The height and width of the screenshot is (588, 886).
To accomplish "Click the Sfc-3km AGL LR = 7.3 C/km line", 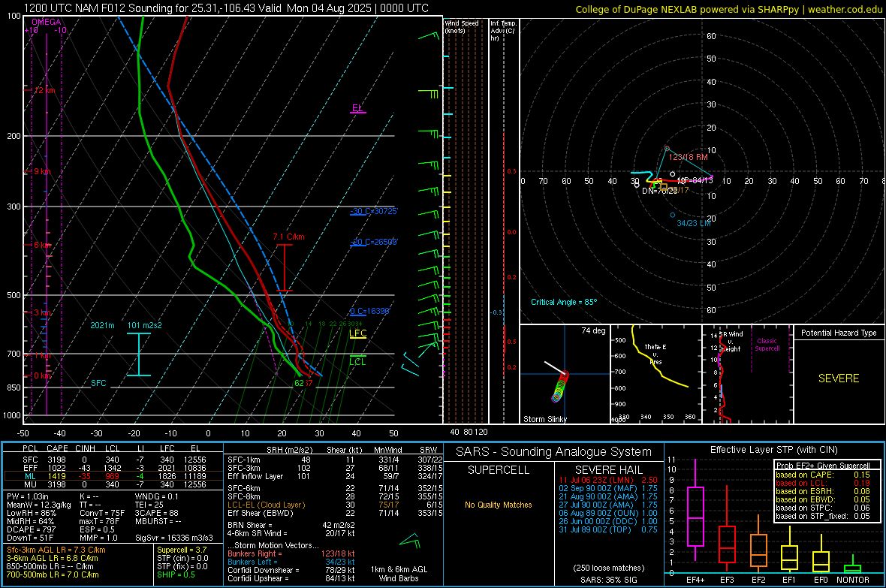I will point(56,550).
